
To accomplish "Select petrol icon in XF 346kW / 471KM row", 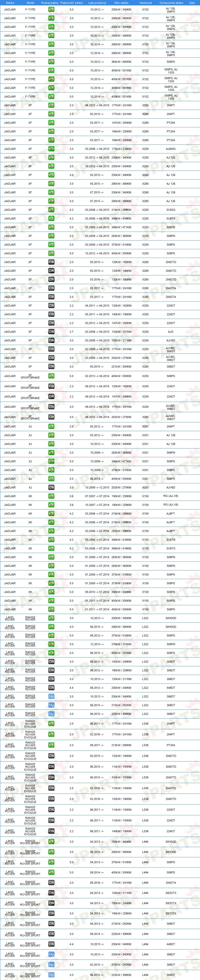I will point(51,227).
